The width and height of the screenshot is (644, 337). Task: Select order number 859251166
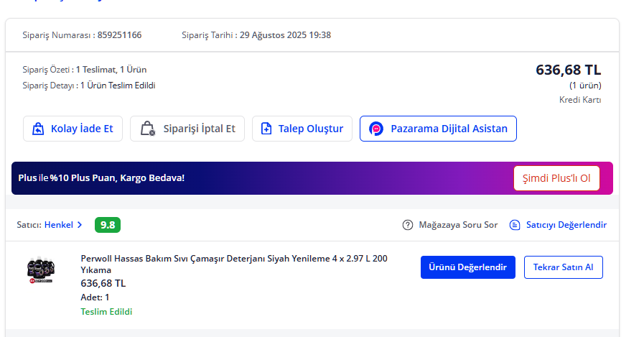(119, 35)
